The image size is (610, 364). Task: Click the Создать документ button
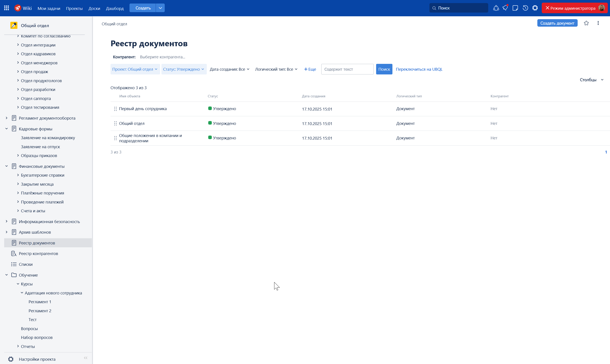coord(557,23)
